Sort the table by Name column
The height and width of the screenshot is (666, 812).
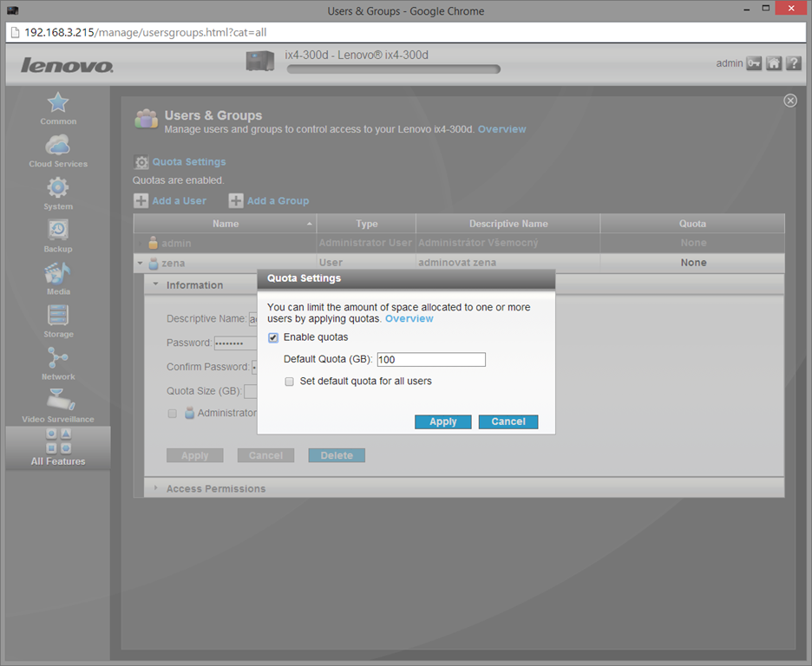(226, 224)
